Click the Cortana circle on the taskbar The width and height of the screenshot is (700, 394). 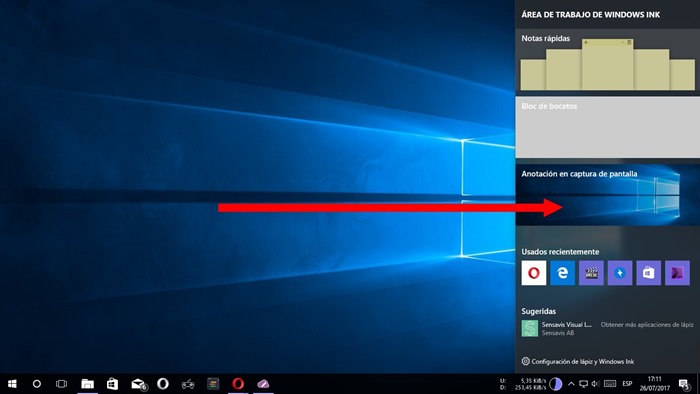tap(37, 384)
